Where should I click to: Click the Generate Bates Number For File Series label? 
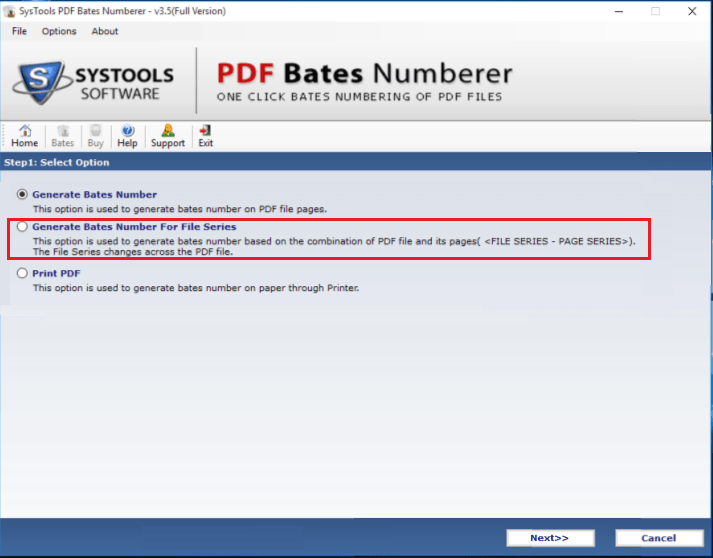click(134, 226)
